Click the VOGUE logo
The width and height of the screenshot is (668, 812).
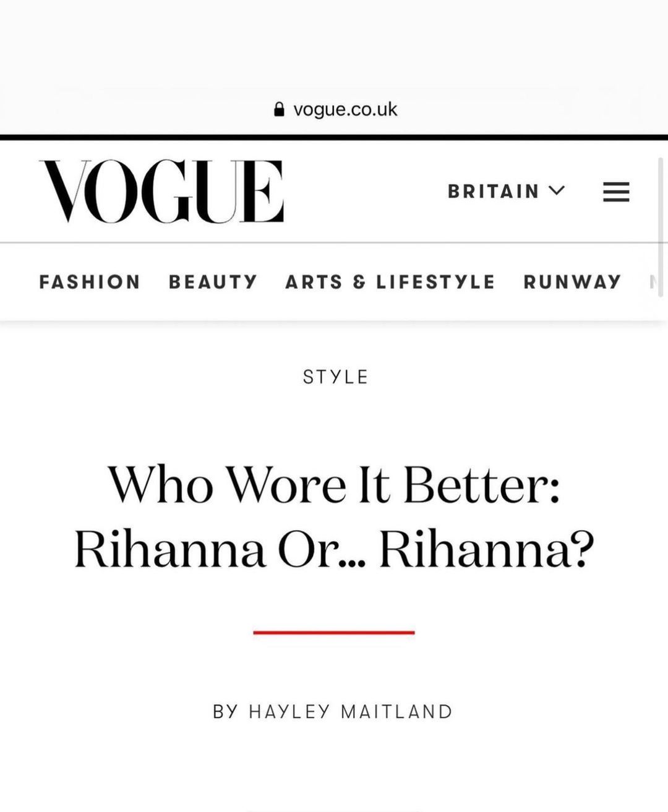pos(161,191)
